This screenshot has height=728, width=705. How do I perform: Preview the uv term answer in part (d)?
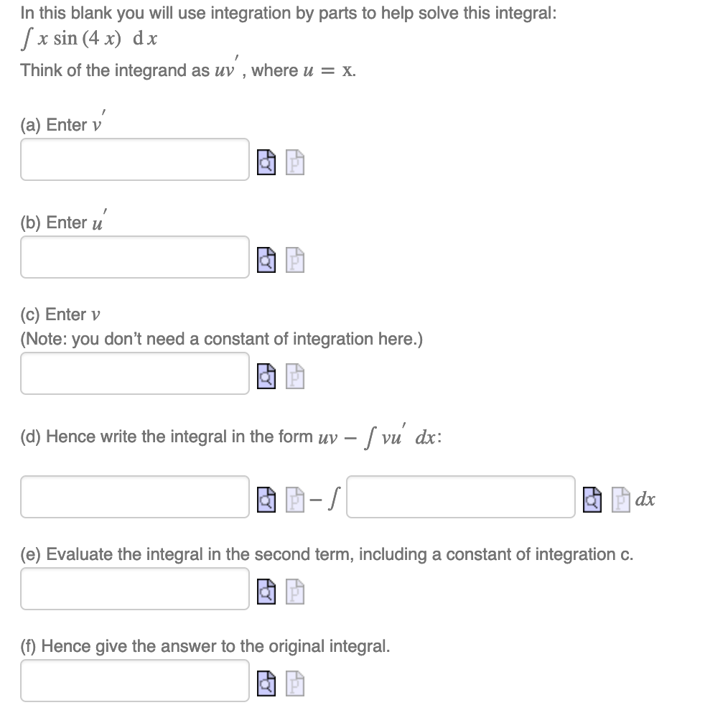click(x=266, y=498)
